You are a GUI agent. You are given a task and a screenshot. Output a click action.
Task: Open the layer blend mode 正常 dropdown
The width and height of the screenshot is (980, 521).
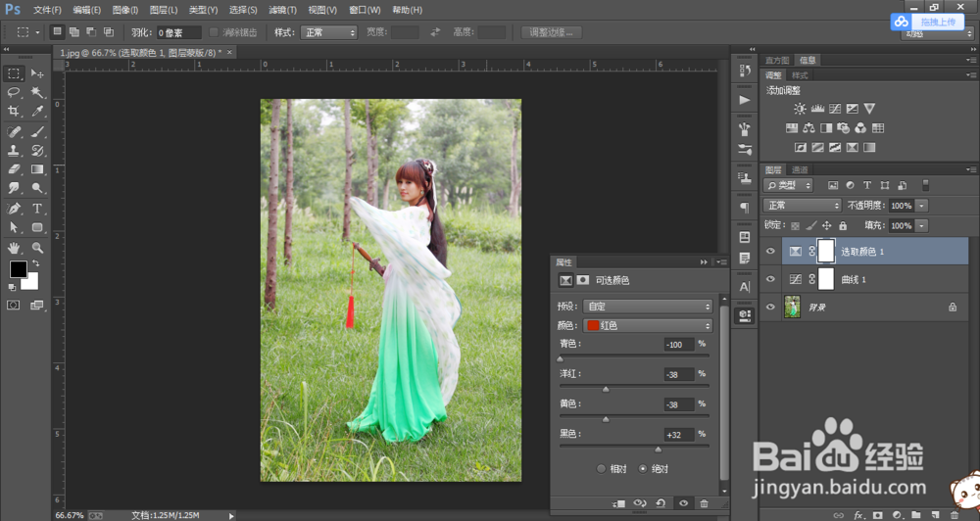coord(802,206)
